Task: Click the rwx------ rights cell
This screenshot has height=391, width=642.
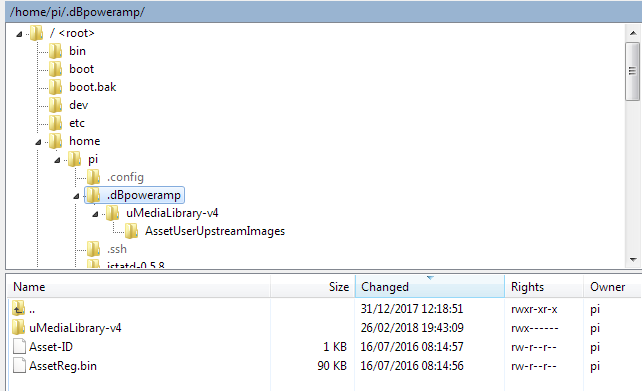Action: [535, 328]
